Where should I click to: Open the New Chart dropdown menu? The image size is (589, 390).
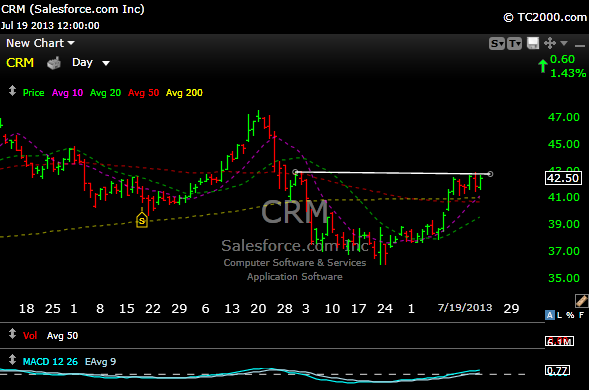click(40, 43)
